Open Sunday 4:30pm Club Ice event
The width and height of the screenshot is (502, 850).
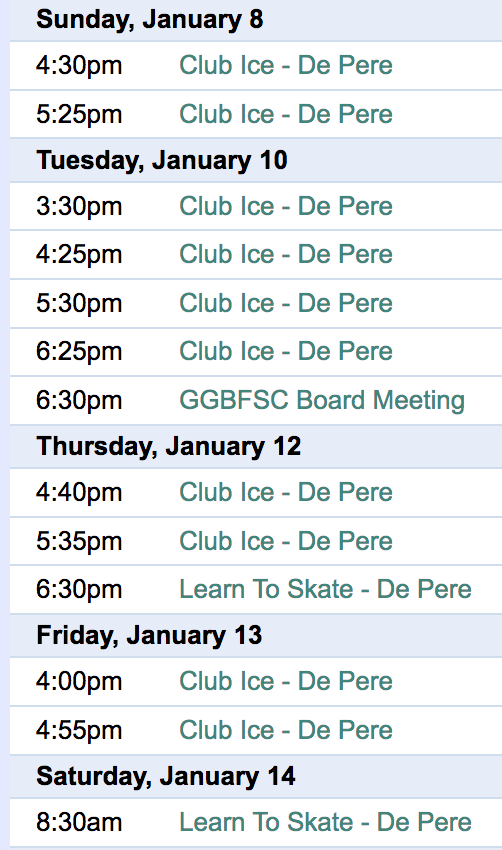(x=286, y=66)
